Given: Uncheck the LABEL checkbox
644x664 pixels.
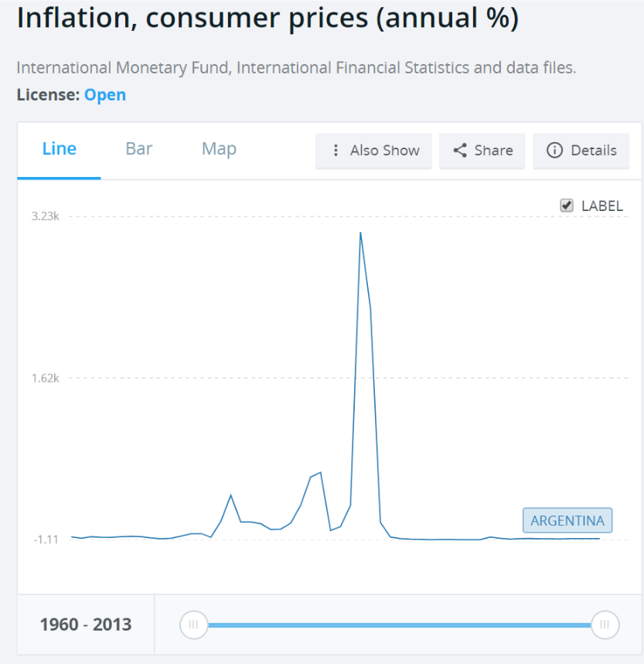Looking at the screenshot, I should pos(567,206).
